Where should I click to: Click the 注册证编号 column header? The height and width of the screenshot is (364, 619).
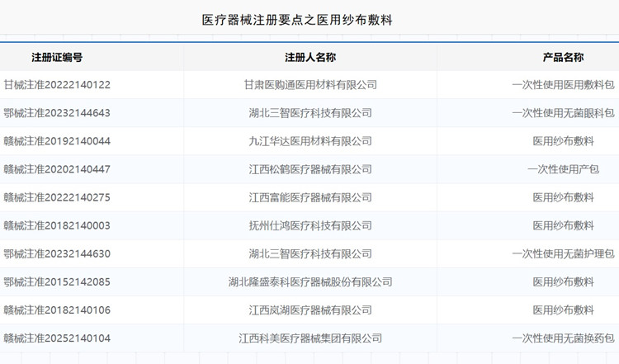click(x=57, y=57)
